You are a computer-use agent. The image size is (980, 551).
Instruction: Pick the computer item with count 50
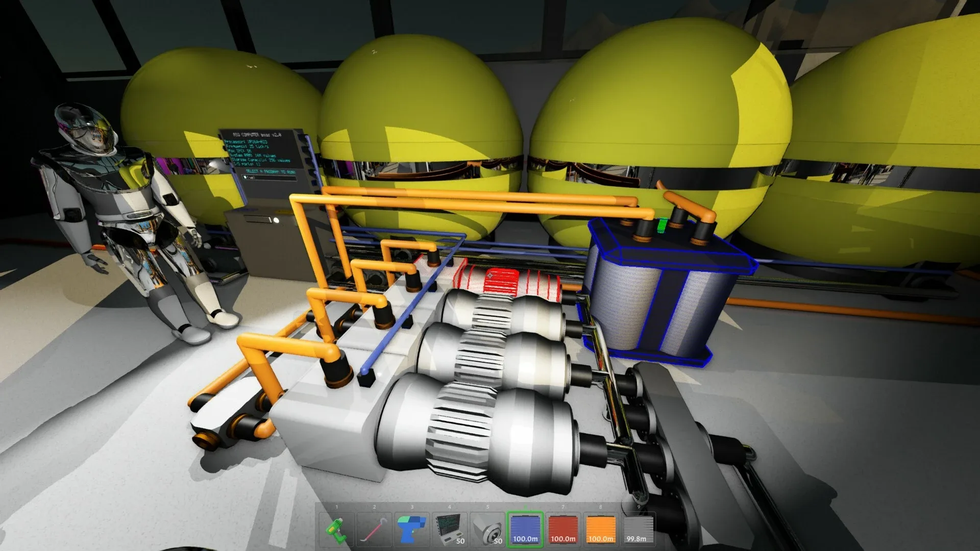click(x=450, y=530)
